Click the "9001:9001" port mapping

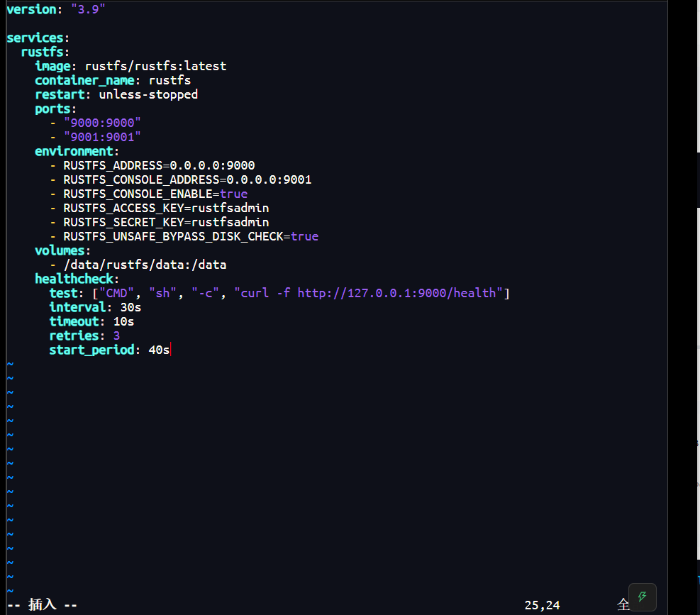pos(102,137)
